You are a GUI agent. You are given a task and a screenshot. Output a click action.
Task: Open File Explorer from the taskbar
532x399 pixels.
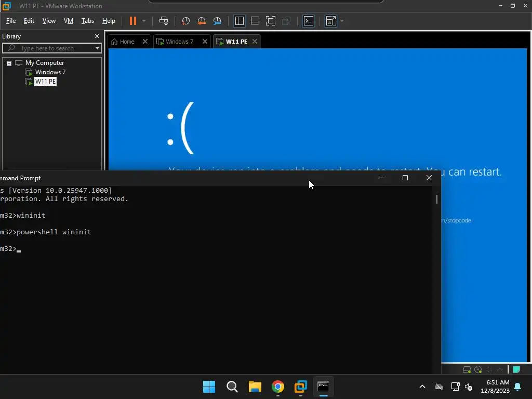[x=255, y=387]
